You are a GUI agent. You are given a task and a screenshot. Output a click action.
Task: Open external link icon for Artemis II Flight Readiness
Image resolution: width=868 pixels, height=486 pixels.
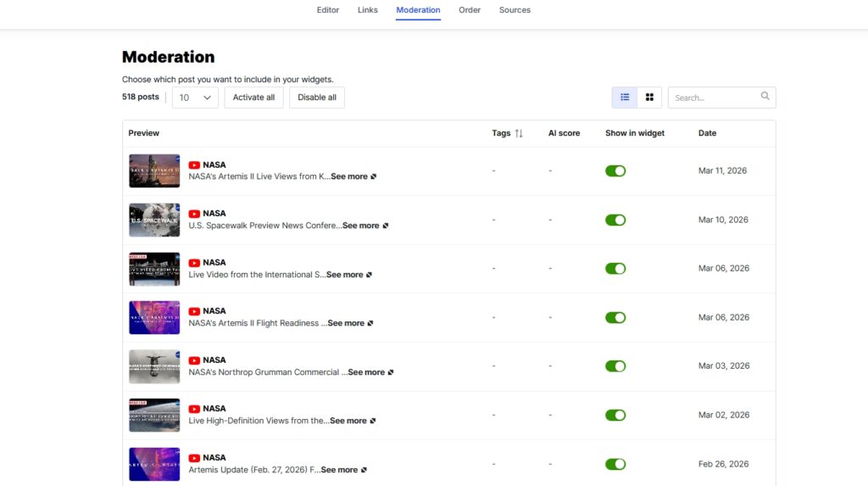point(370,323)
